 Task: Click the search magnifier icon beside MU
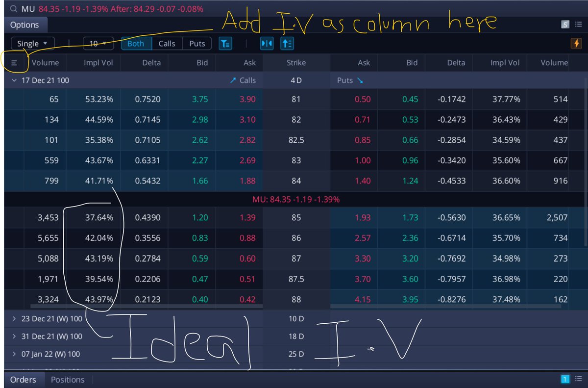point(13,9)
